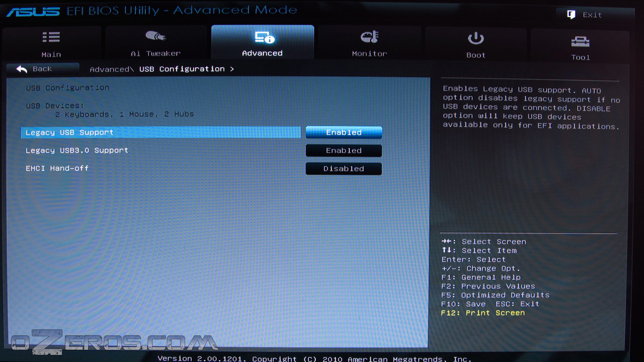644x362 pixels.
Task: Click the F12: Print Screen hint
Action: pos(483,313)
